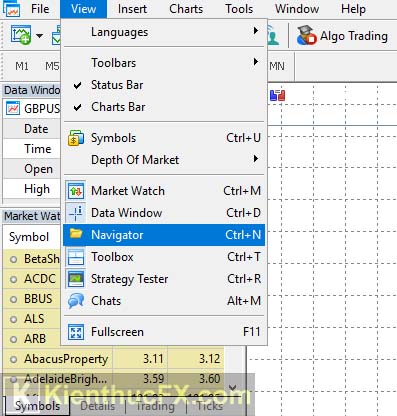
Task: Select the AbacusProperty symbol row
Action: point(114,359)
